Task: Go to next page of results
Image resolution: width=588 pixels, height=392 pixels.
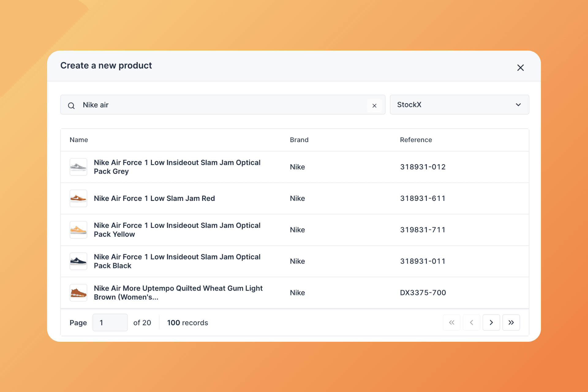Action: [x=491, y=322]
